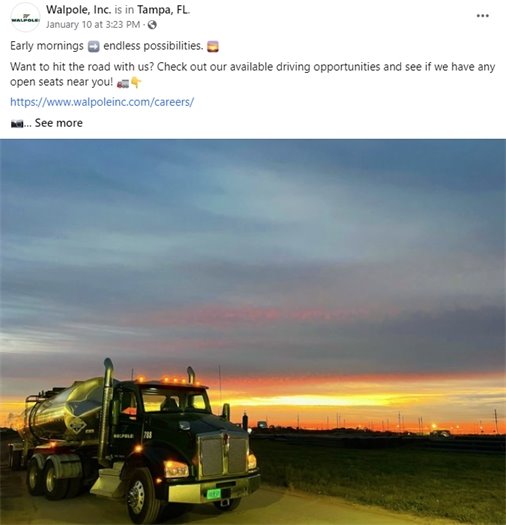Click the Walpole logo profile avatar

tap(25, 17)
